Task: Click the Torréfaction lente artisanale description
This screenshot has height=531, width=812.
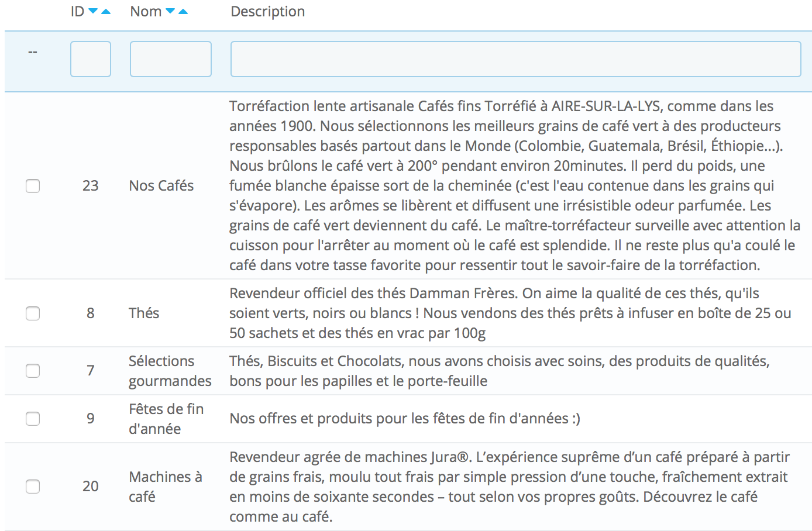Action: tap(515, 186)
